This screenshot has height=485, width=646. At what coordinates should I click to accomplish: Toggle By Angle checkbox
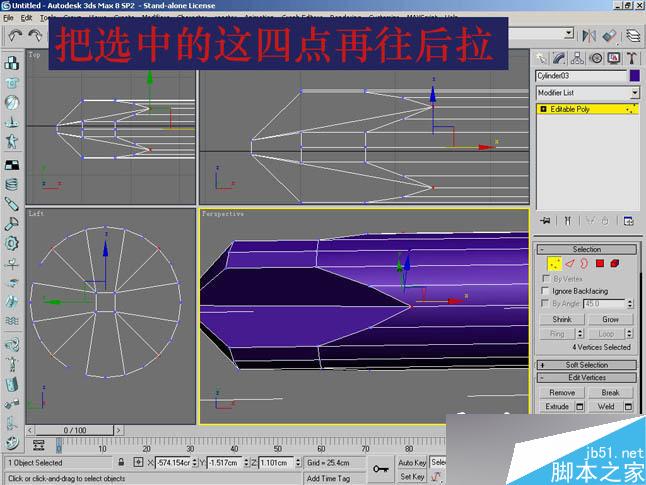click(x=545, y=303)
